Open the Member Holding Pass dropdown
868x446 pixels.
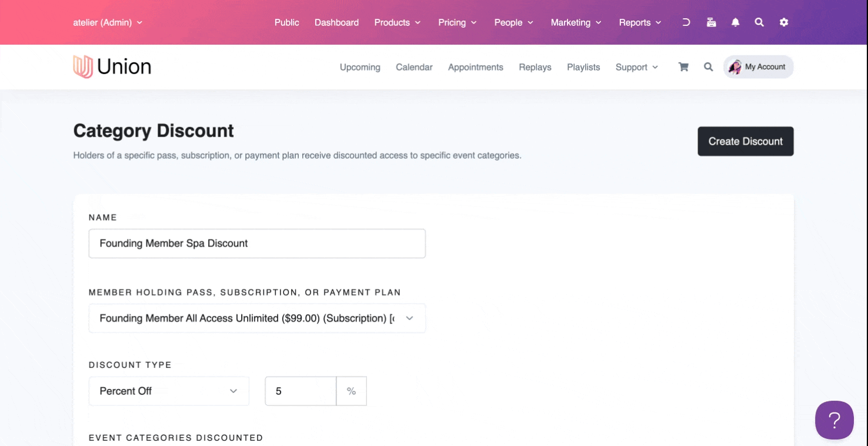pos(257,318)
